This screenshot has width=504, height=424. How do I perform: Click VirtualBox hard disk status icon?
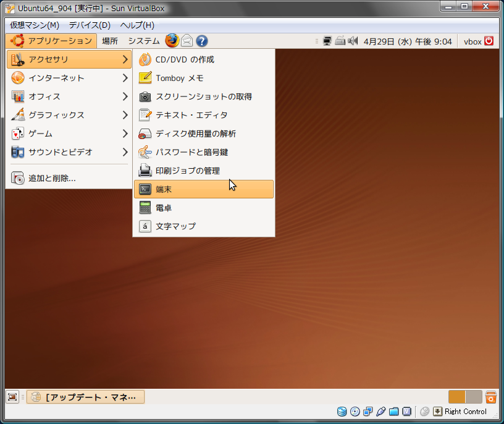342,412
